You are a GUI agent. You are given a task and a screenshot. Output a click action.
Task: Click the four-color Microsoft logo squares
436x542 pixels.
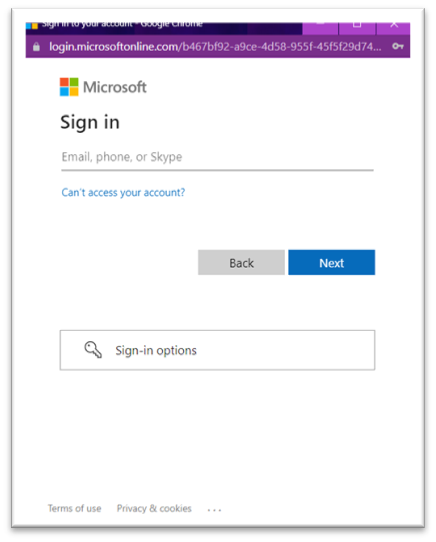[69, 87]
